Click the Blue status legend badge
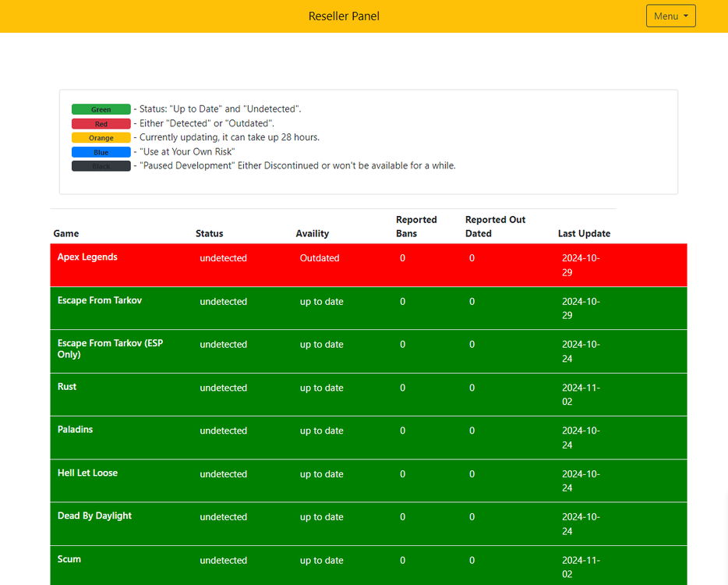 [101, 152]
